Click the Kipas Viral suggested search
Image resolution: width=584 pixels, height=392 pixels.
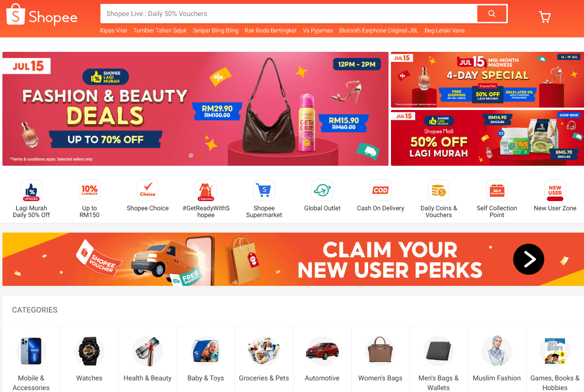pos(114,31)
